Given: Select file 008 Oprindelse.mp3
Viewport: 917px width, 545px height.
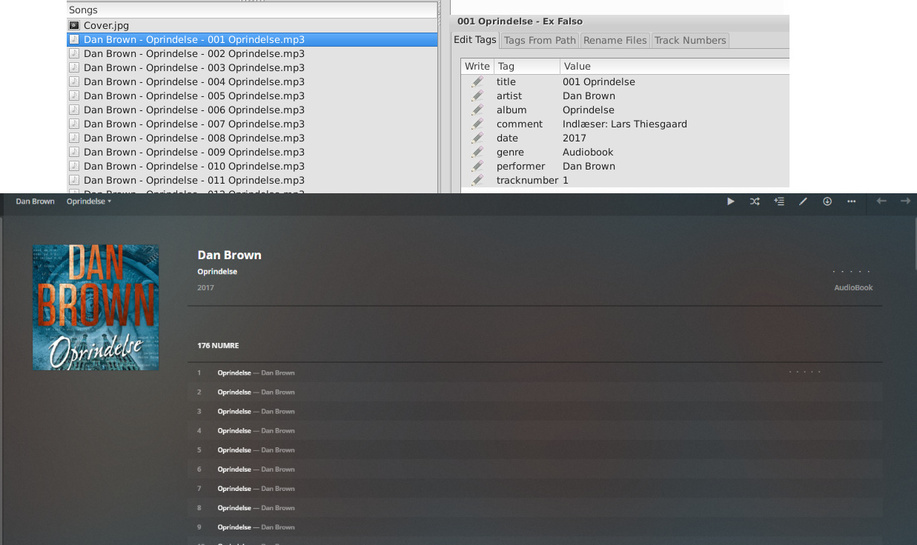Looking at the screenshot, I should 252,138.
